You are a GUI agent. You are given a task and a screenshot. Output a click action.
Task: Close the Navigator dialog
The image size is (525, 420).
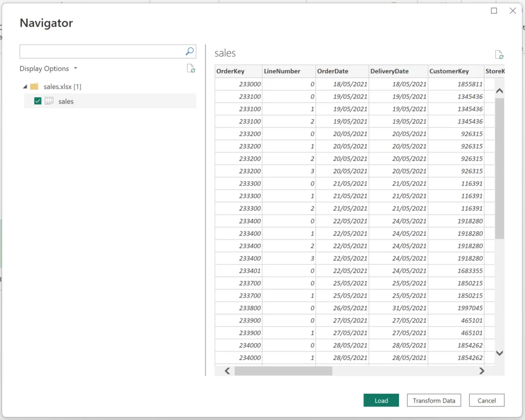point(513,11)
